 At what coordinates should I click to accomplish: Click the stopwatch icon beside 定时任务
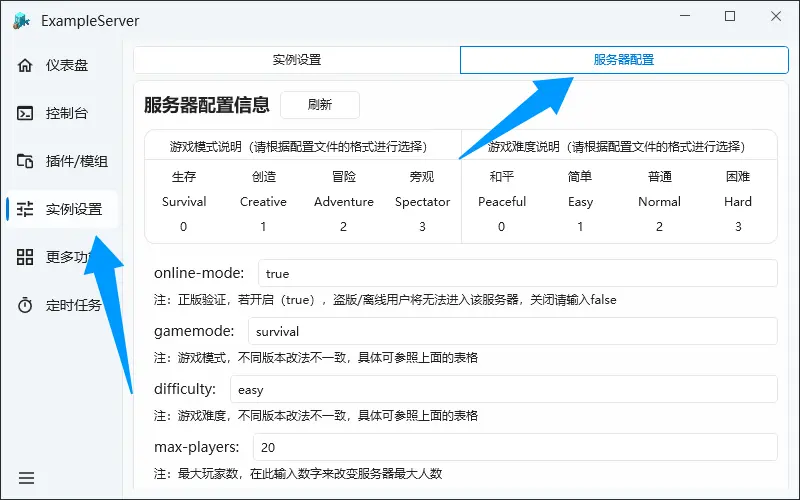25,305
